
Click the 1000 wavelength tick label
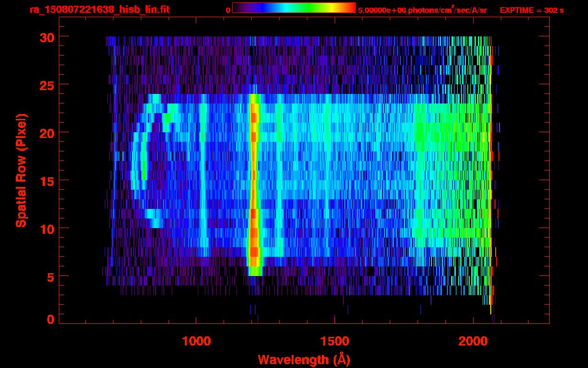[x=196, y=341]
